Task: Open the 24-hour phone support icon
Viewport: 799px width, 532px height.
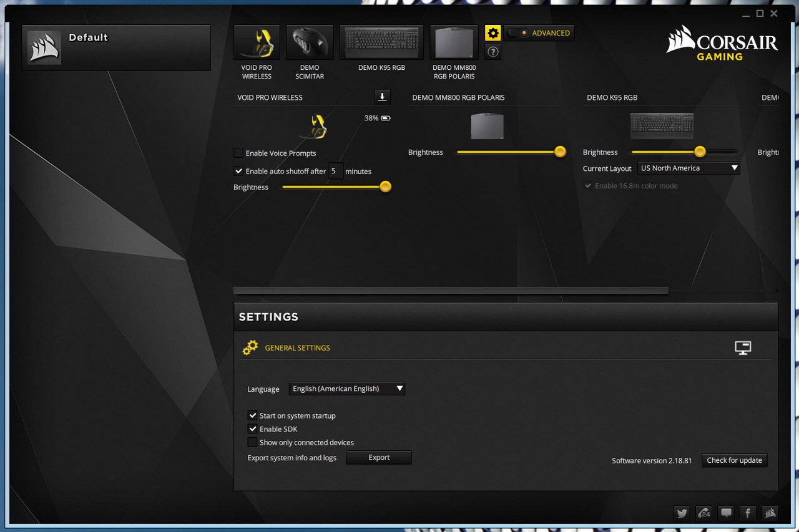Action: pyautogui.click(x=704, y=513)
